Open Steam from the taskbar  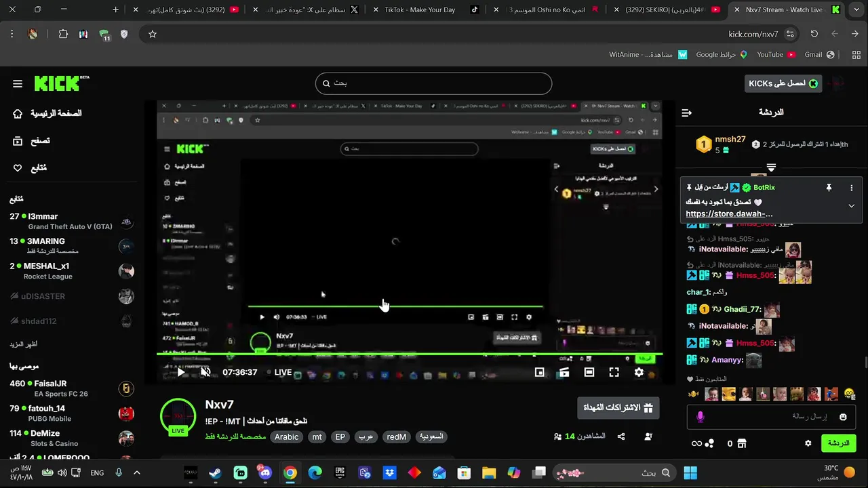(216, 473)
